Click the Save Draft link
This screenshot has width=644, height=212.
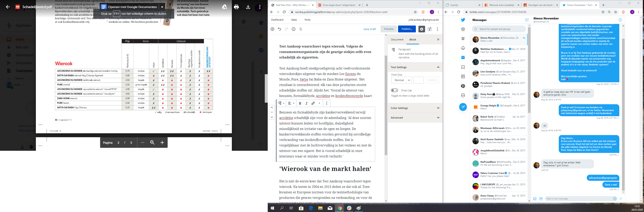(369, 29)
